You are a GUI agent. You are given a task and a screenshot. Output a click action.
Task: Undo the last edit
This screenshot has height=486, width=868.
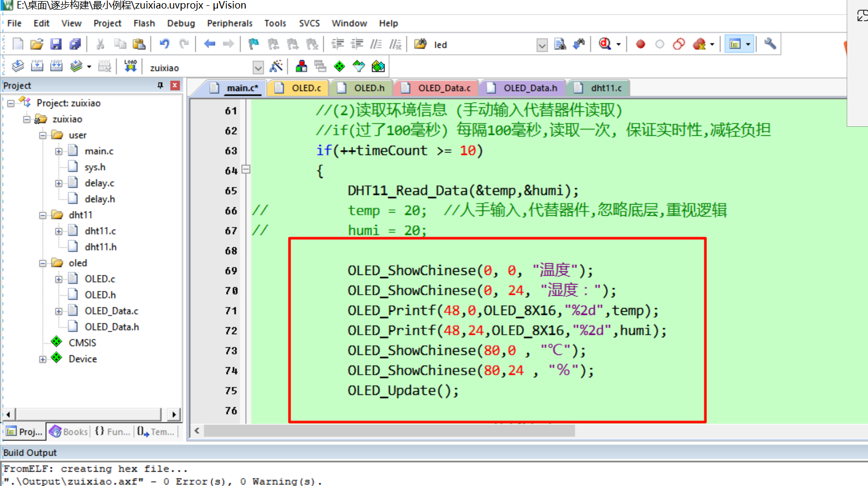point(164,44)
